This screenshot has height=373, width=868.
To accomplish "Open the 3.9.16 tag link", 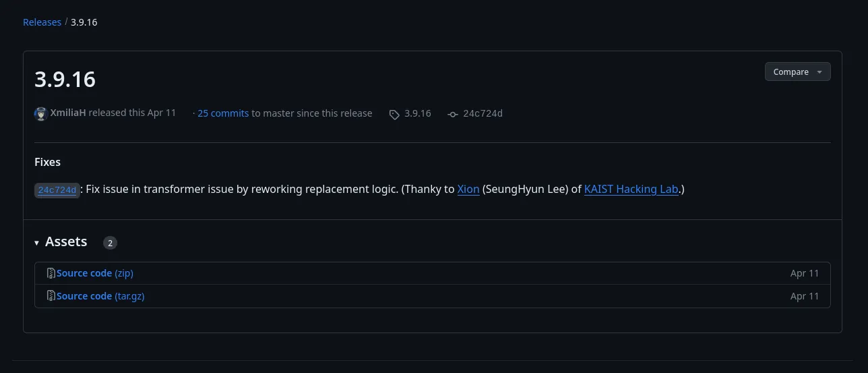I will [417, 113].
